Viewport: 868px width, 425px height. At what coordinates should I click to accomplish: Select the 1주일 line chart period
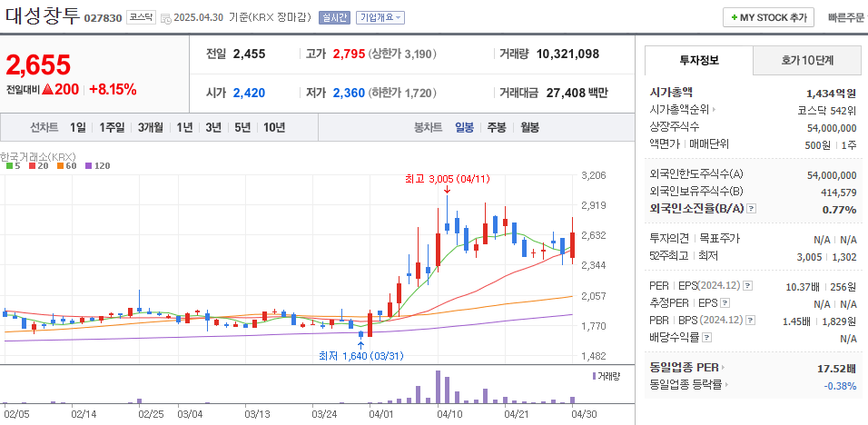(x=112, y=127)
